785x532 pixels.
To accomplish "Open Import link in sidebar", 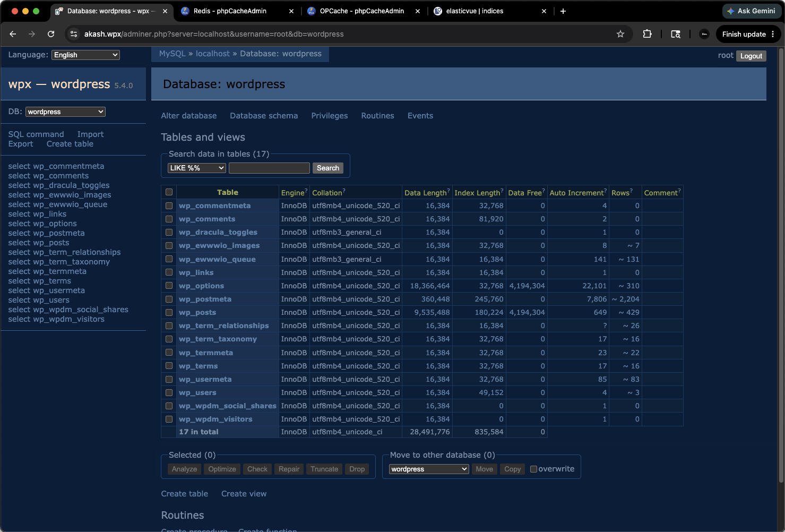I will pos(90,134).
